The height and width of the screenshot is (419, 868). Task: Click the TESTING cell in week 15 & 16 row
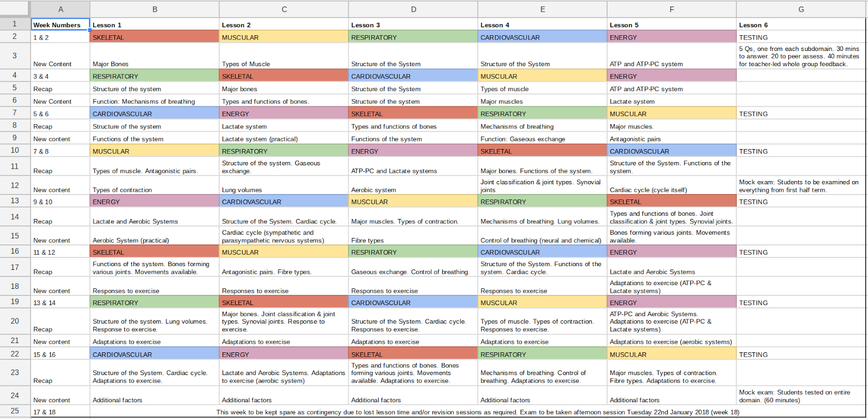(801, 354)
